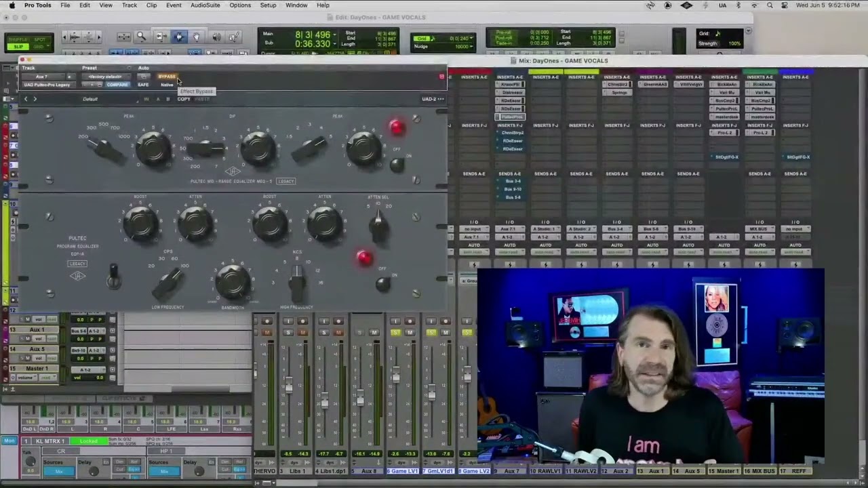
Task: Select the Aux 5 track name
Action: coord(37,349)
